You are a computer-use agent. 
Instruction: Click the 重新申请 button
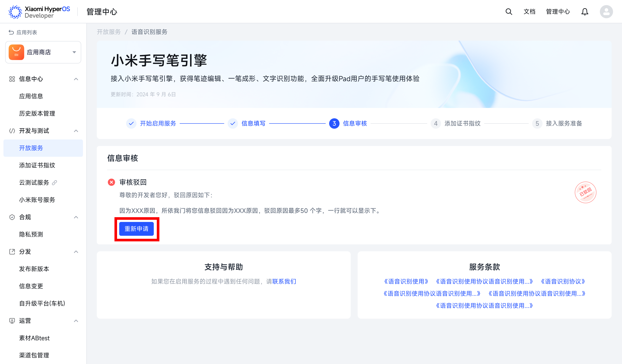[x=136, y=229]
